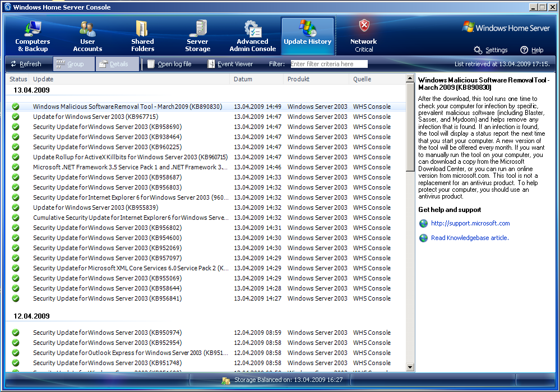Click the 12.04.2009 group header
This screenshot has height=392, width=560.
click(x=31, y=316)
